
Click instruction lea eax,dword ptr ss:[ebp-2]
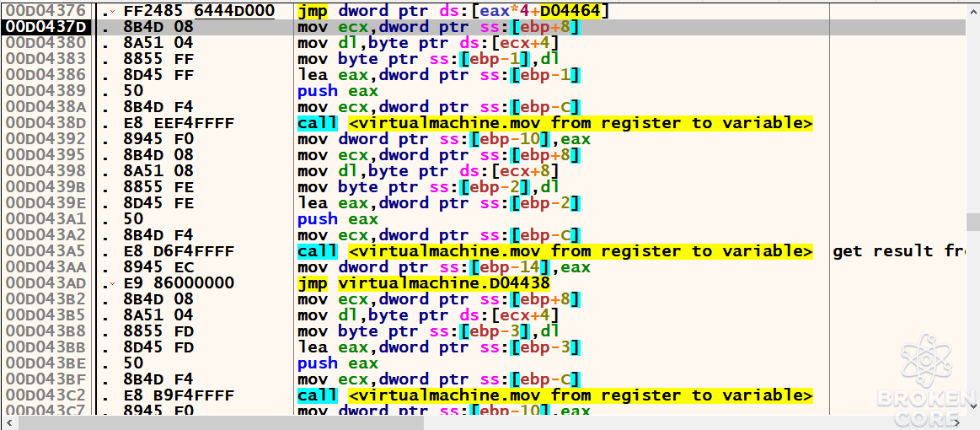point(439,203)
